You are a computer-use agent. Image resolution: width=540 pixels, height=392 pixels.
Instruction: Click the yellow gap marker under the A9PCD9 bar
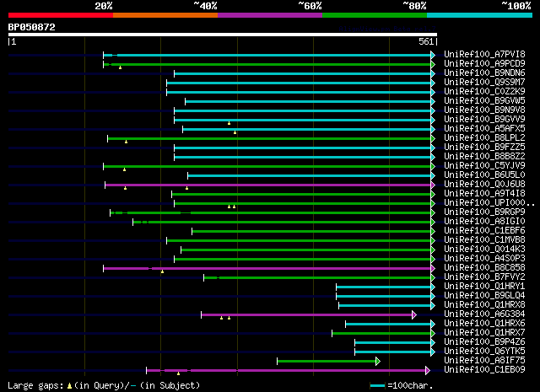pyautogui.click(x=120, y=67)
